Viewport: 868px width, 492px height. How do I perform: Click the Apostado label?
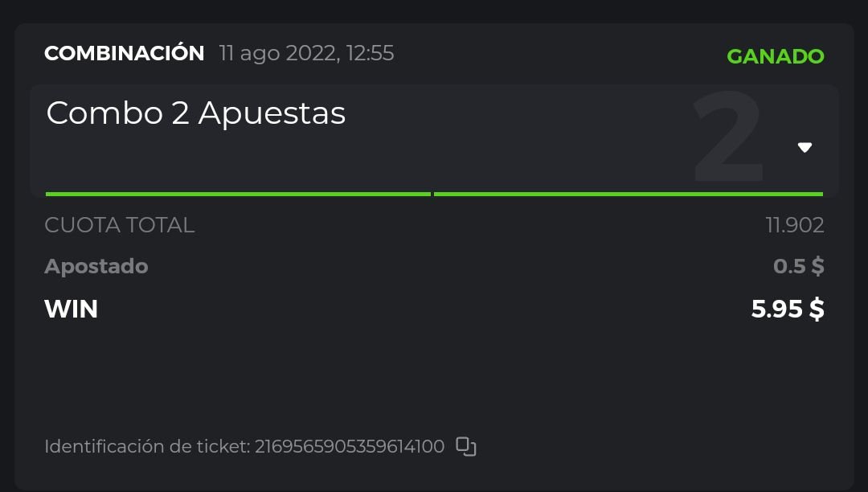(96, 266)
